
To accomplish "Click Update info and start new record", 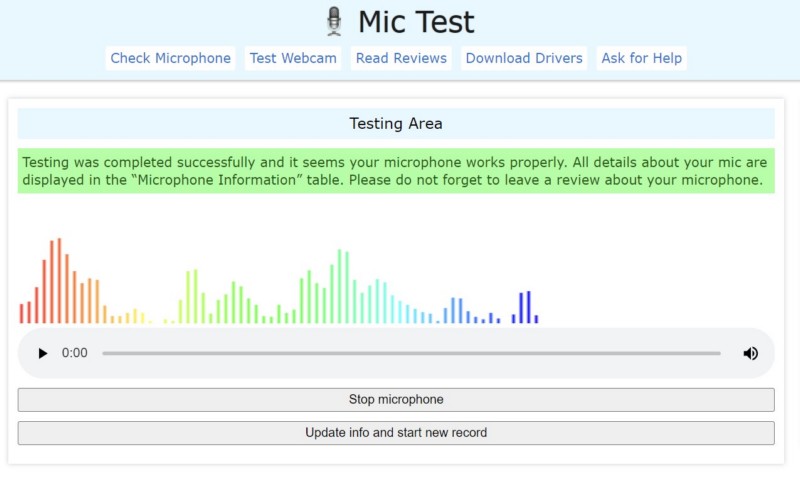I will tap(396, 433).
